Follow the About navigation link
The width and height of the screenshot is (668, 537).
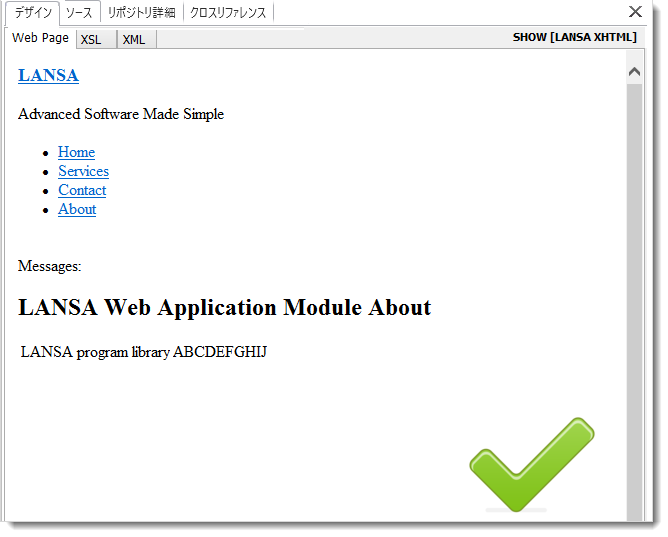pos(77,209)
